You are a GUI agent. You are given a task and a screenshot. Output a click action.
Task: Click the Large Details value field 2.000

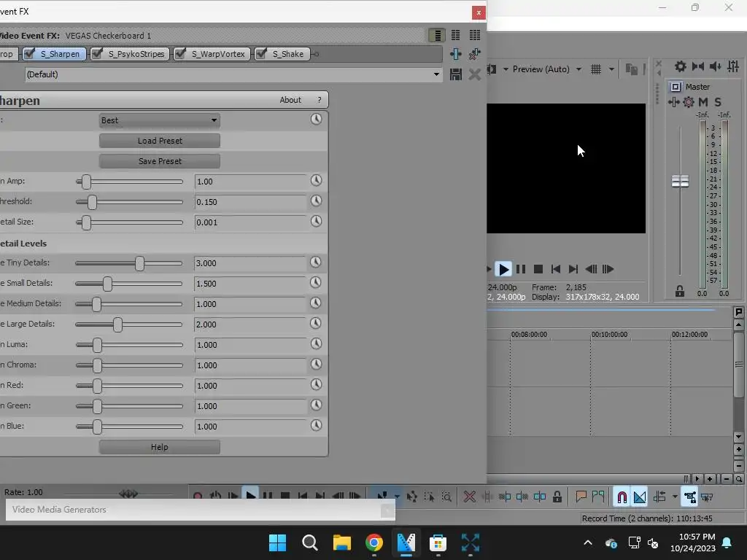pyautogui.click(x=251, y=324)
